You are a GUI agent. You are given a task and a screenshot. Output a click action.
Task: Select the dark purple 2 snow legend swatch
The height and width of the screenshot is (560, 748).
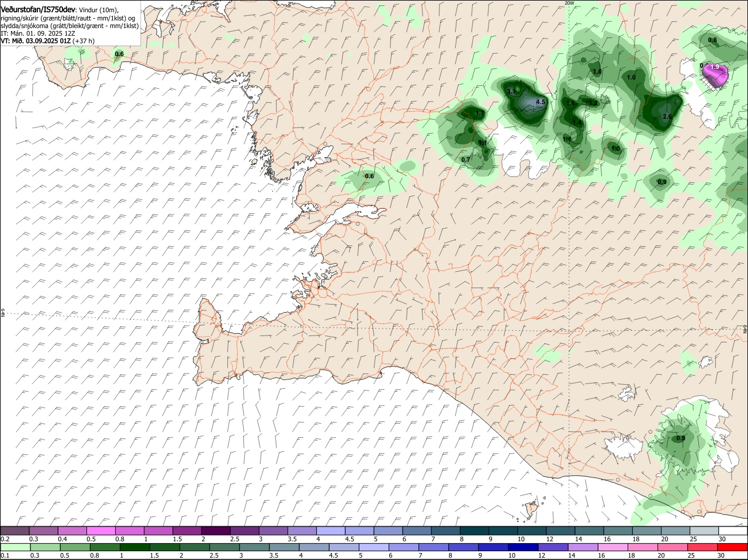pos(216,531)
